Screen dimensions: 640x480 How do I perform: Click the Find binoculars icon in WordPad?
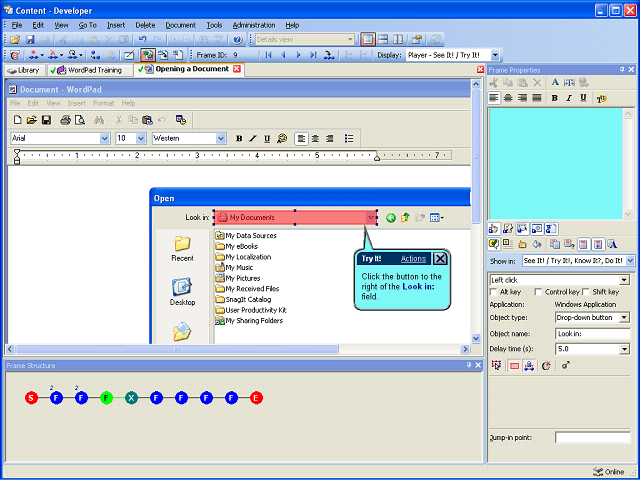99,120
